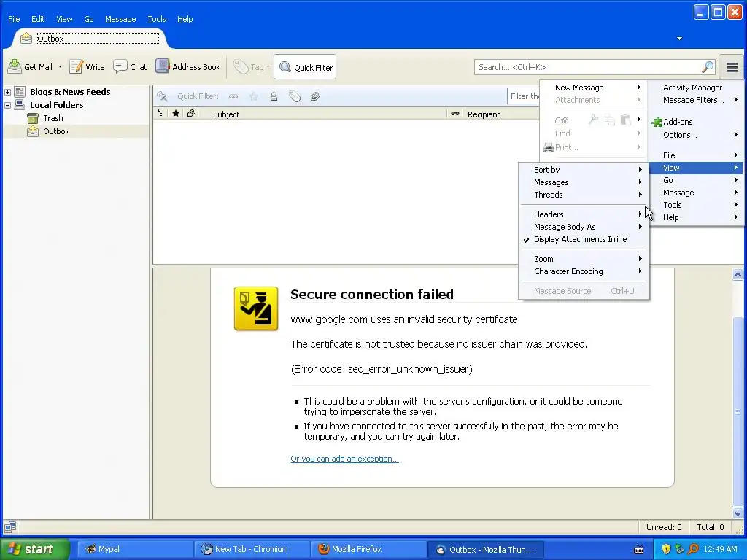Open the Go menu in menu bar
The width and height of the screenshot is (747, 560).
tap(88, 19)
